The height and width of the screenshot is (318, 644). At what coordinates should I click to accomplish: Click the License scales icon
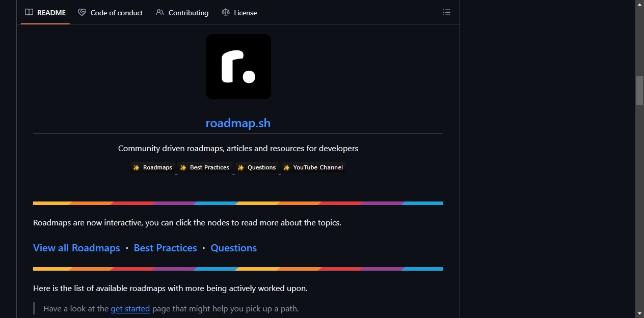click(226, 12)
